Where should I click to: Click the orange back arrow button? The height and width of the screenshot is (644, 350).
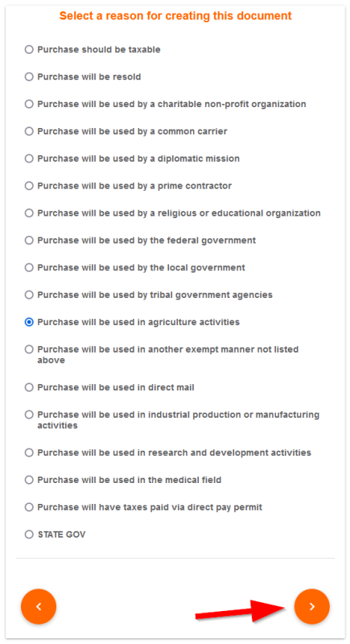39,607
